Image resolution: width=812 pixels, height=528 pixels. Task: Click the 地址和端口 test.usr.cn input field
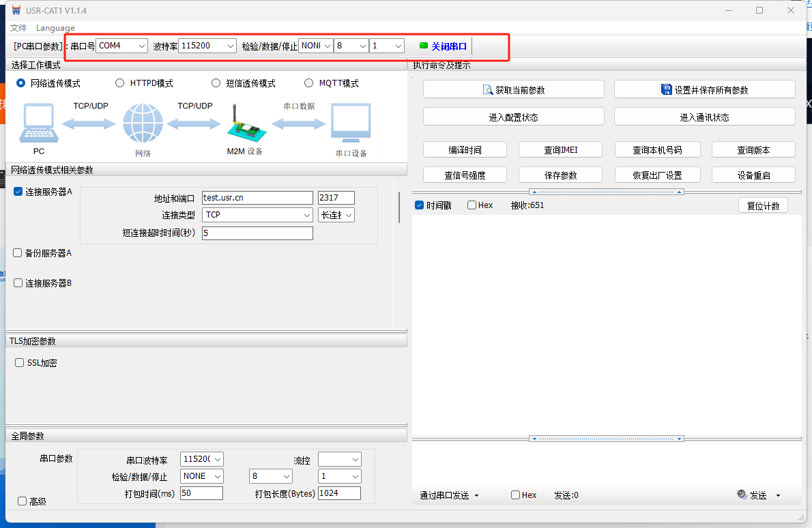tap(257, 198)
